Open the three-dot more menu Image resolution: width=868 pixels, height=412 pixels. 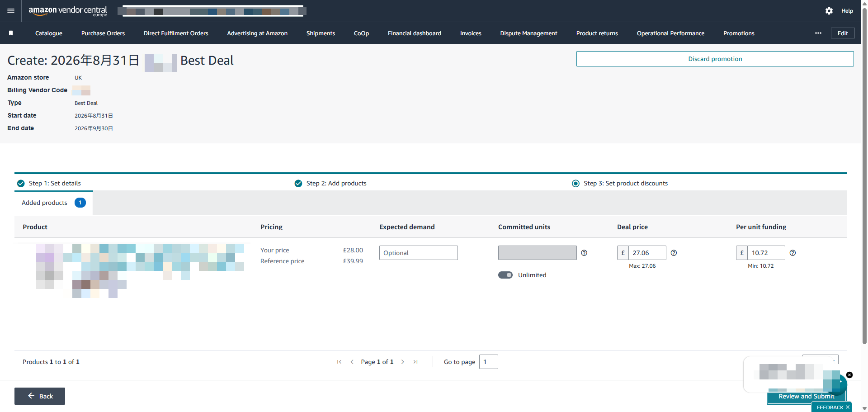(818, 33)
